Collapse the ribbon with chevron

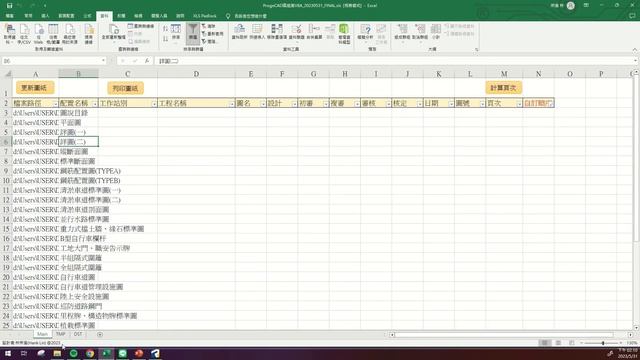tap(634, 50)
